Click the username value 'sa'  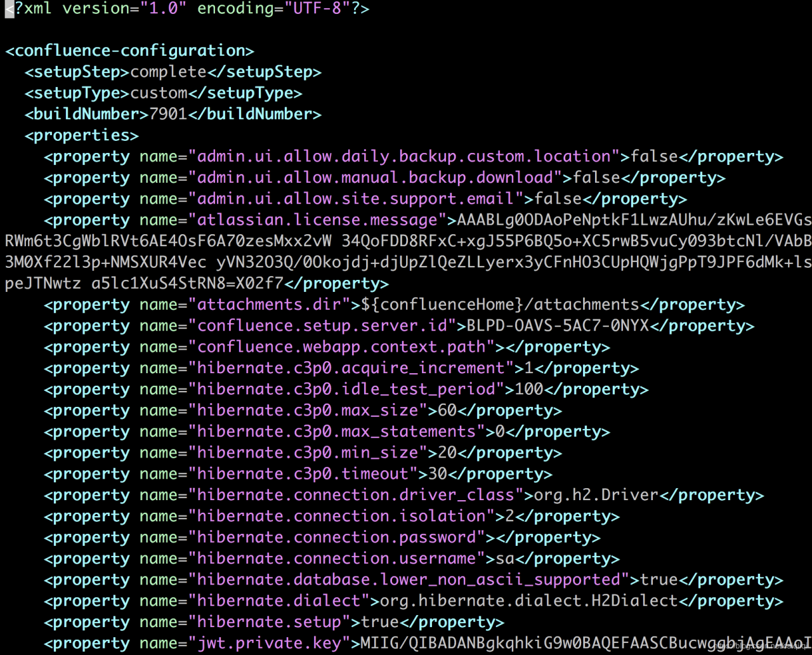click(x=504, y=559)
